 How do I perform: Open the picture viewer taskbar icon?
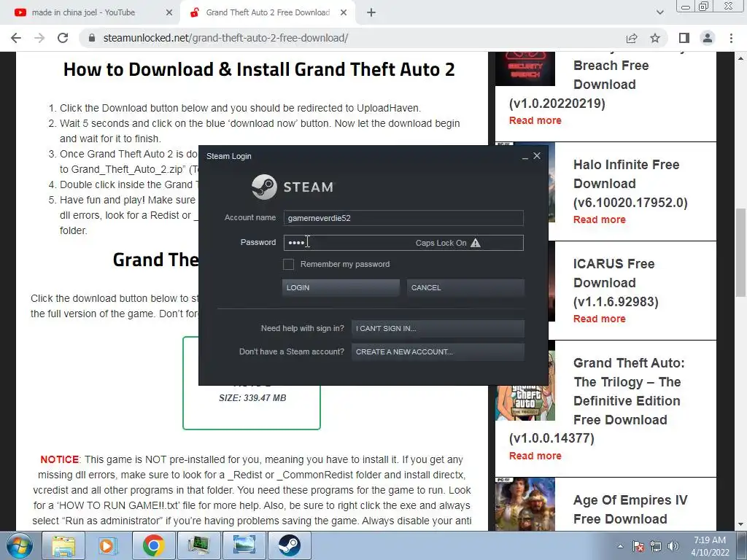pos(244,545)
